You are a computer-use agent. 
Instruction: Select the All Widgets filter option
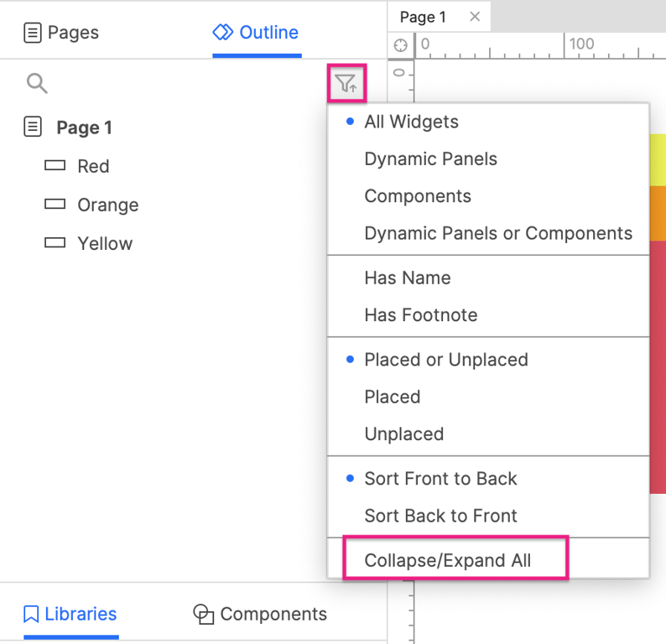[411, 122]
